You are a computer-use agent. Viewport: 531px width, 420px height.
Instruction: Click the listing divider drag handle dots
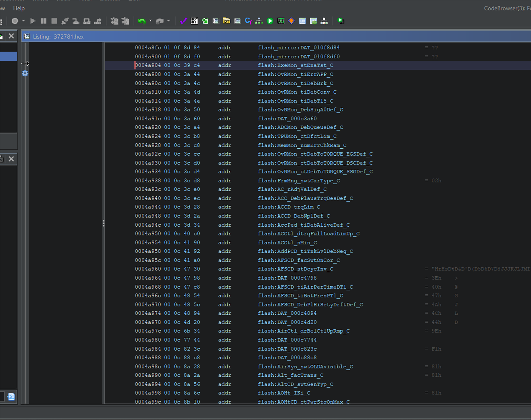tap(104, 224)
